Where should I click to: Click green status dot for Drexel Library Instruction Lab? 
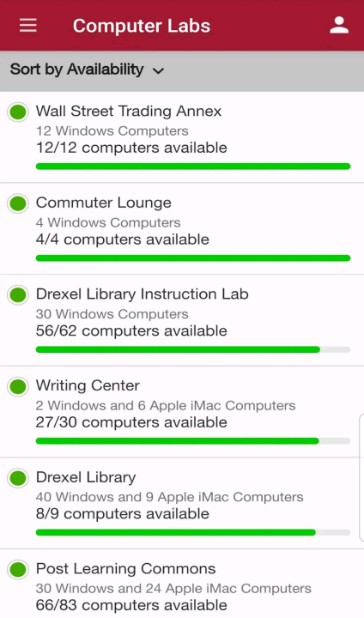(18, 294)
